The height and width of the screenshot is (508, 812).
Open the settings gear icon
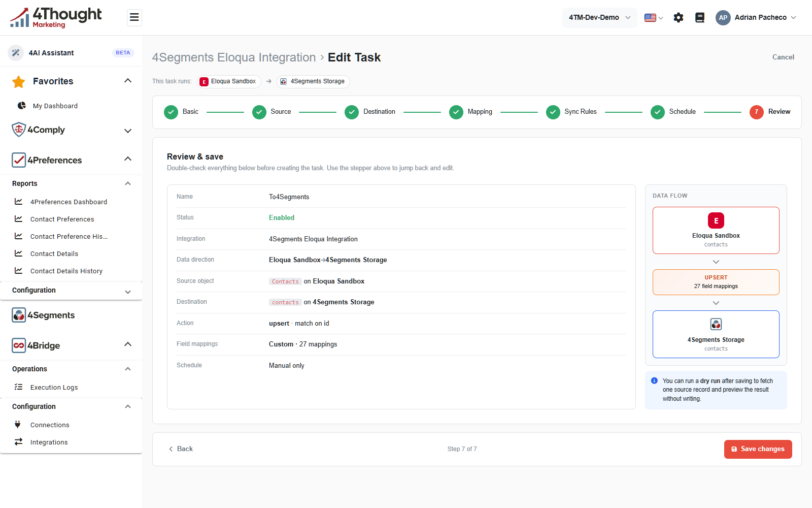[679, 18]
